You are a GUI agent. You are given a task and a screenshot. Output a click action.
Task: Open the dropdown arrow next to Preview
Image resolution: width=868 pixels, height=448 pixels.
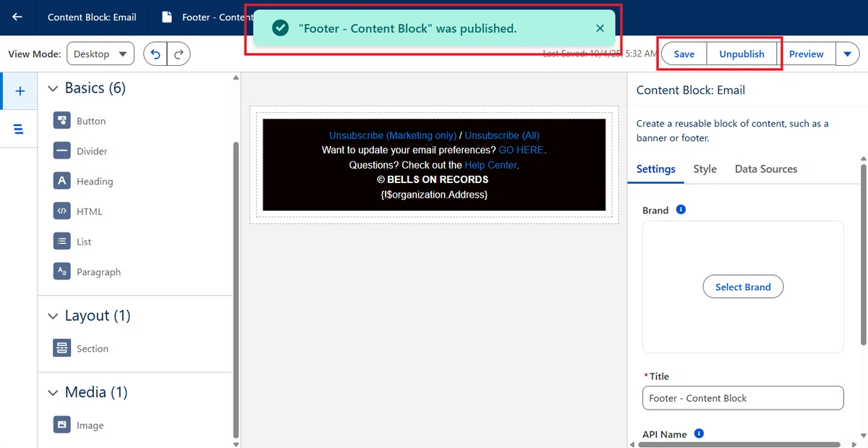[x=848, y=54]
